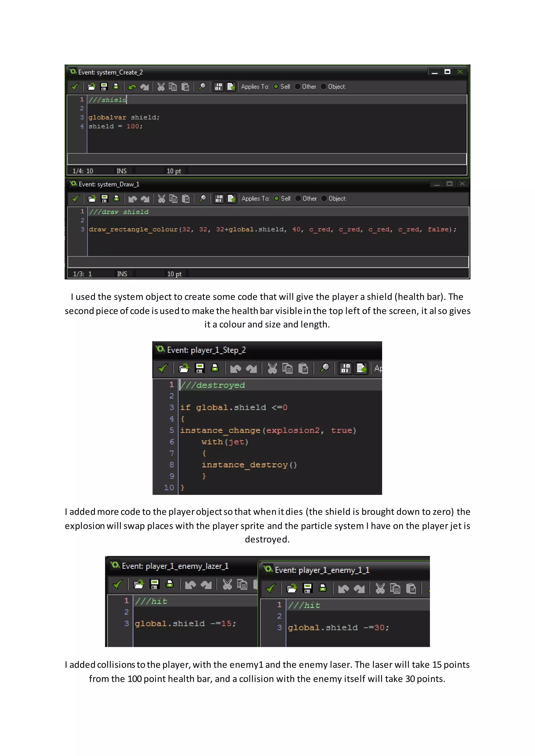535x756 pixels.
Task: Open file icon in system_Draw_1 toolbar
Action: (x=92, y=199)
